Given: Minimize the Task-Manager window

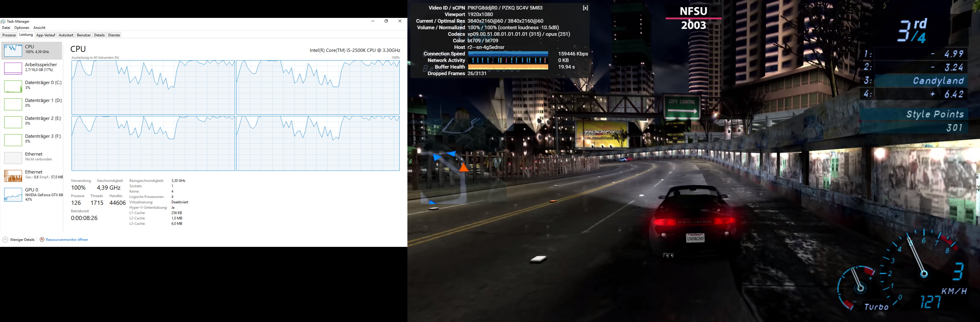Looking at the screenshot, I should (373, 21).
